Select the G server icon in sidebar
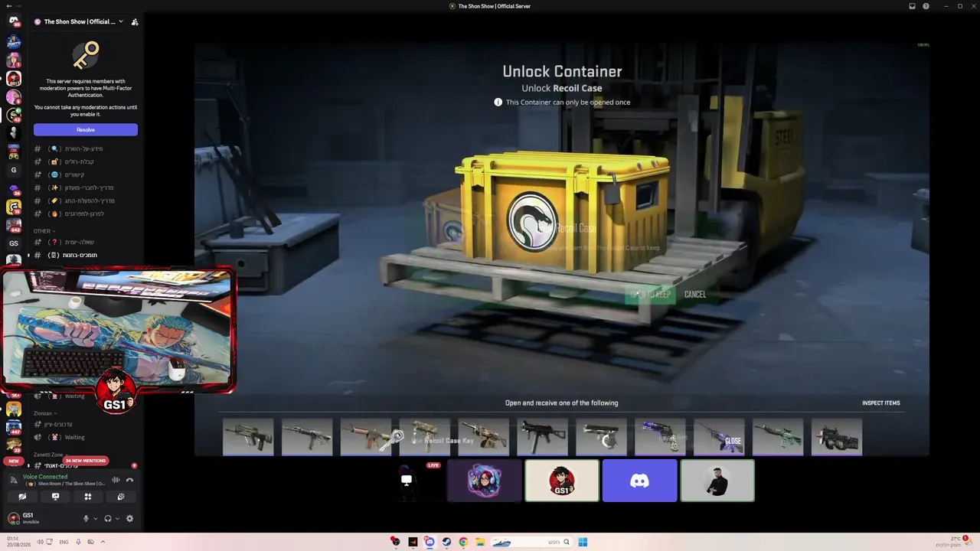 [13, 170]
